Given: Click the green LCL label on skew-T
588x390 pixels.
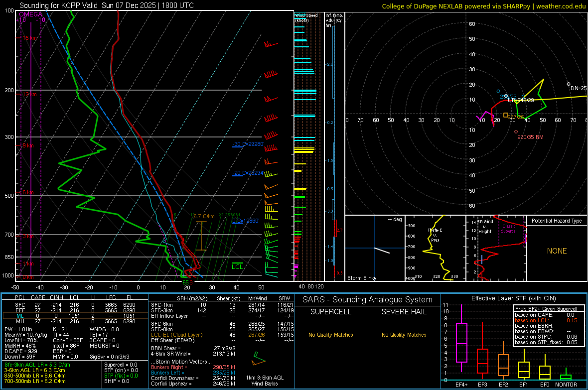Looking at the screenshot, I should [x=237, y=266].
